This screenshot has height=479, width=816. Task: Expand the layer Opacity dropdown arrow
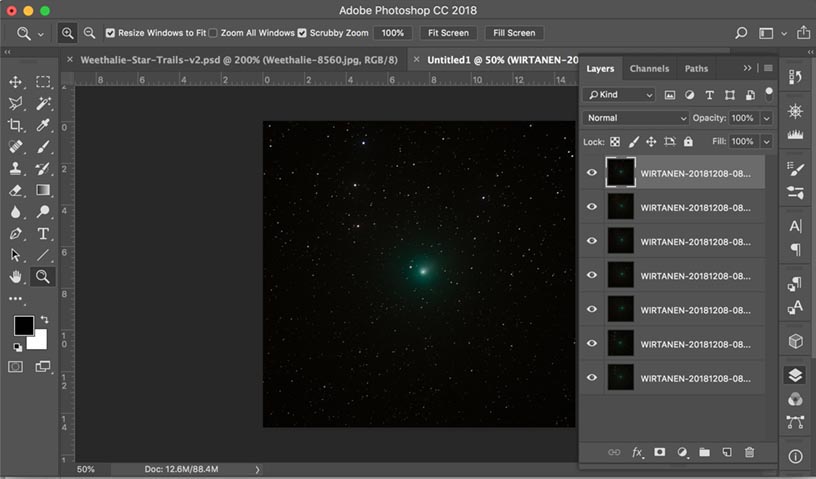coord(766,118)
